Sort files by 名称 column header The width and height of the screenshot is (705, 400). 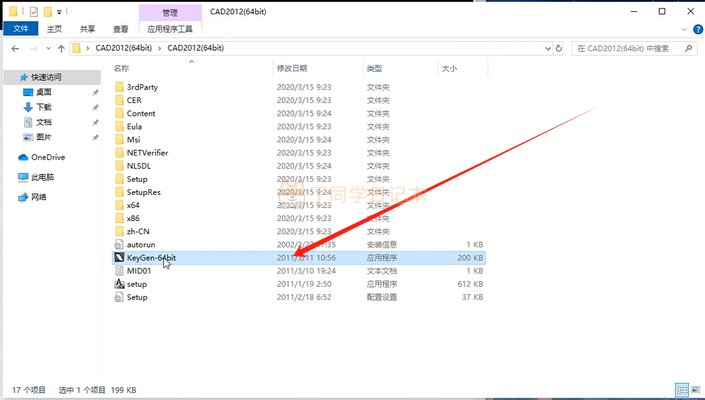(x=122, y=68)
